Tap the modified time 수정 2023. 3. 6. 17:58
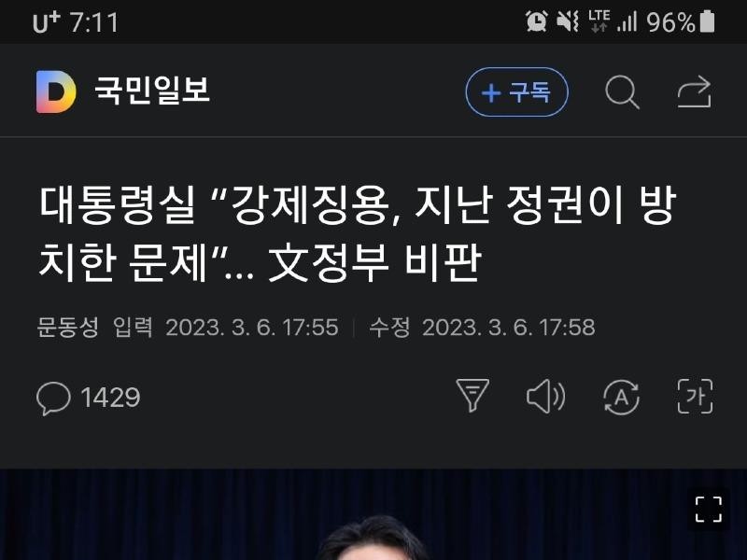This screenshot has width=747, height=560. pyautogui.click(x=482, y=328)
